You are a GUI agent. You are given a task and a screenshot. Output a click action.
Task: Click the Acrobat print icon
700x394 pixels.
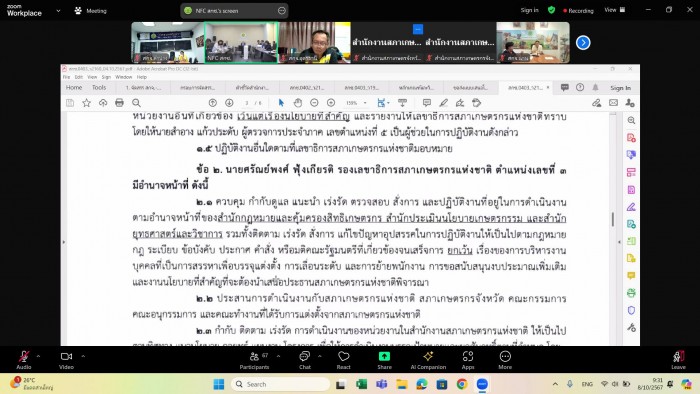pyautogui.click(x=119, y=103)
